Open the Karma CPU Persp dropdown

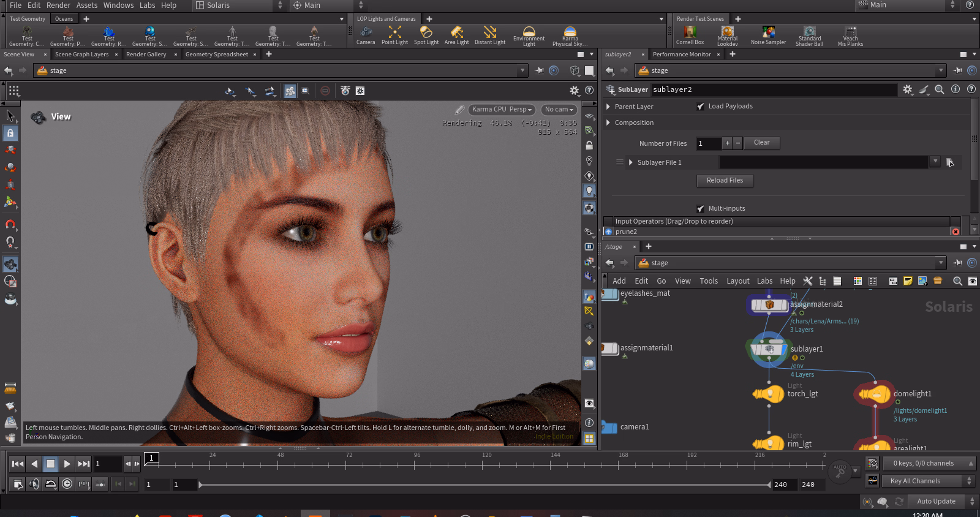coord(501,110)
